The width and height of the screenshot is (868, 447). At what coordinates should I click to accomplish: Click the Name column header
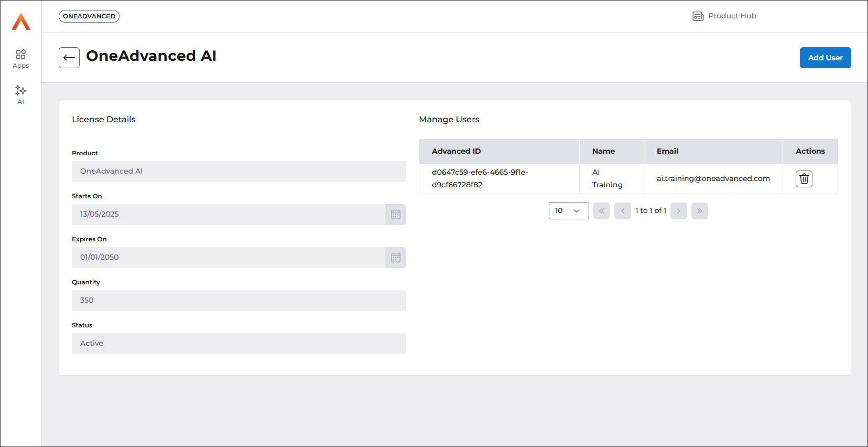point(612,152)
